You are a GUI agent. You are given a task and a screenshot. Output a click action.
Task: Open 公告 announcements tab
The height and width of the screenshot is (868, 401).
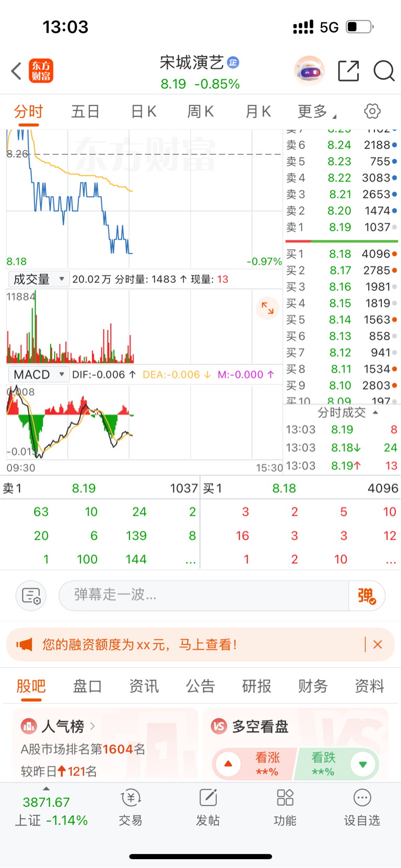[x=200, y=686]
